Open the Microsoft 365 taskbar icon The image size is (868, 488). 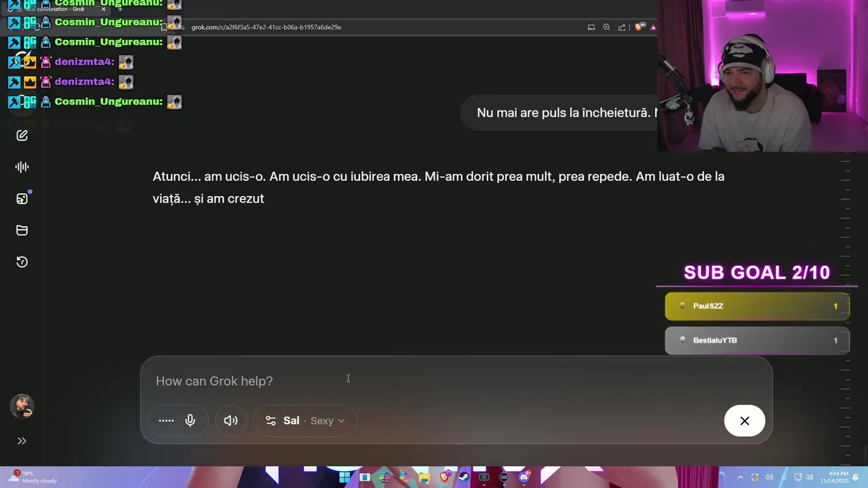pyautogui.click(x=385, y=477)
